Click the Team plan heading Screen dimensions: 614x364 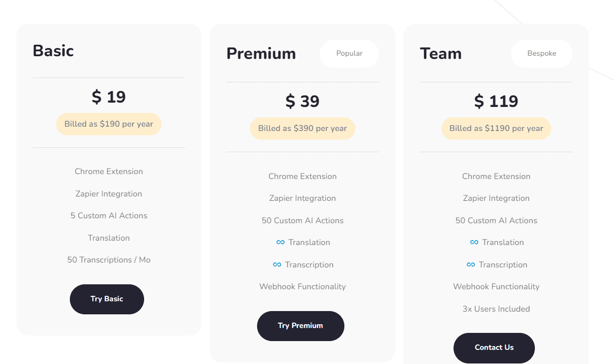click(x=441, y=53)
